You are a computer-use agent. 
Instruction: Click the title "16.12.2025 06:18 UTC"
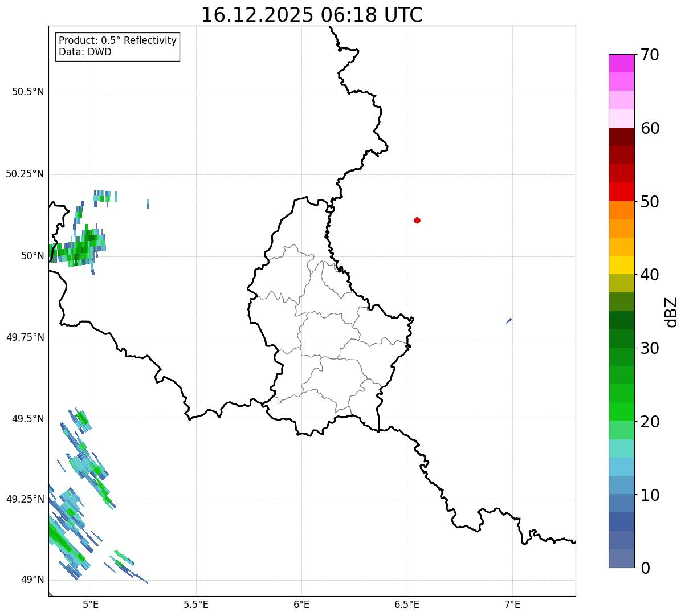click(312, 15)
